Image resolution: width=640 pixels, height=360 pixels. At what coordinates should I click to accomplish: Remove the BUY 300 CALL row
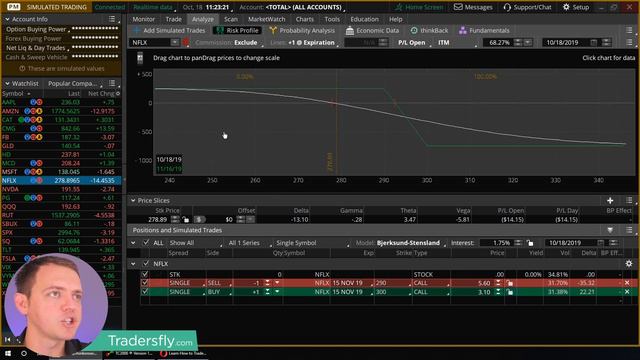[x=627, y=292]
